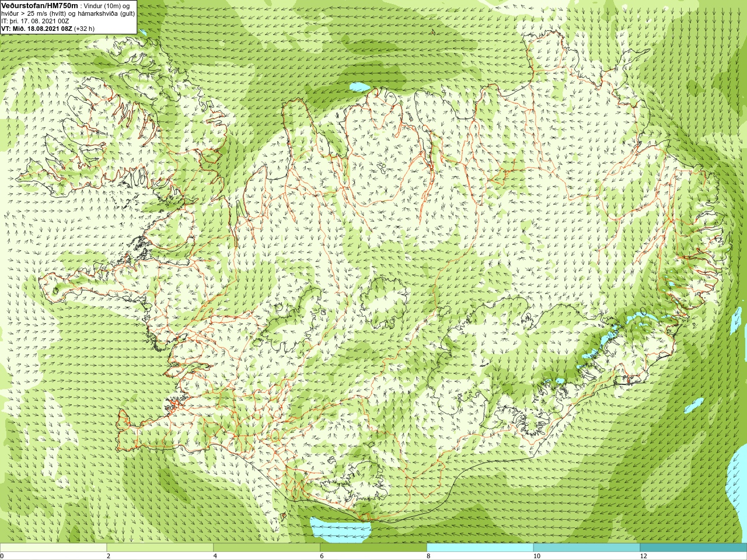Click the light cyan 8–10 color bar segment

click(480, 548)
